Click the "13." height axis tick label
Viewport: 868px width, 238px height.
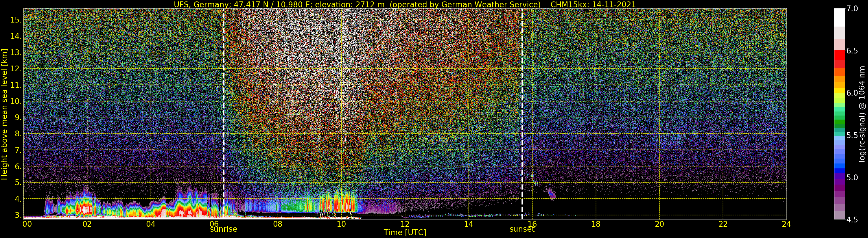pos(16,53)
